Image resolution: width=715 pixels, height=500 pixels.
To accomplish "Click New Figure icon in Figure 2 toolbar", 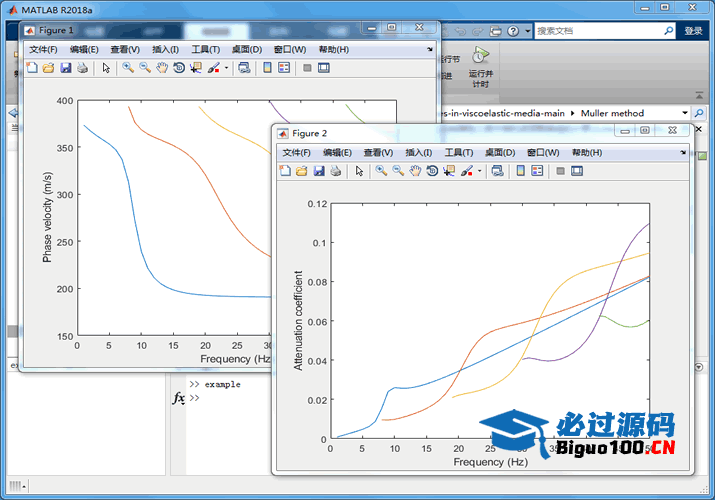I will pyautogui.click(x=285, y=171).
